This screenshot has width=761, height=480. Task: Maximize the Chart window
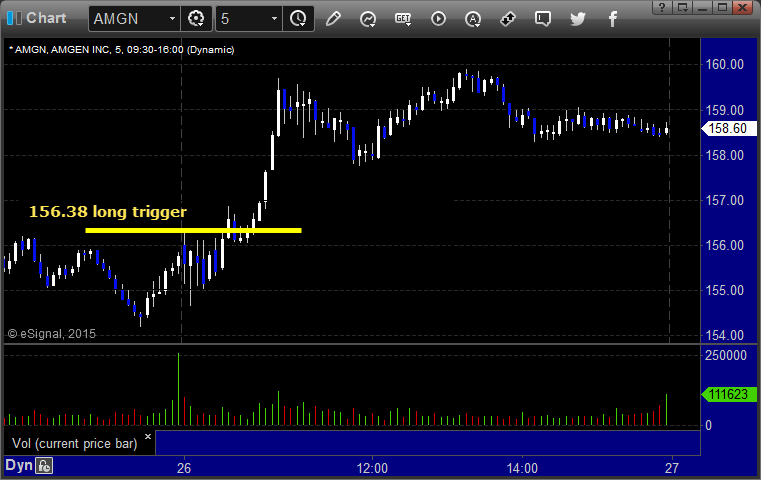pyautogui.click(x=722, y=7)
